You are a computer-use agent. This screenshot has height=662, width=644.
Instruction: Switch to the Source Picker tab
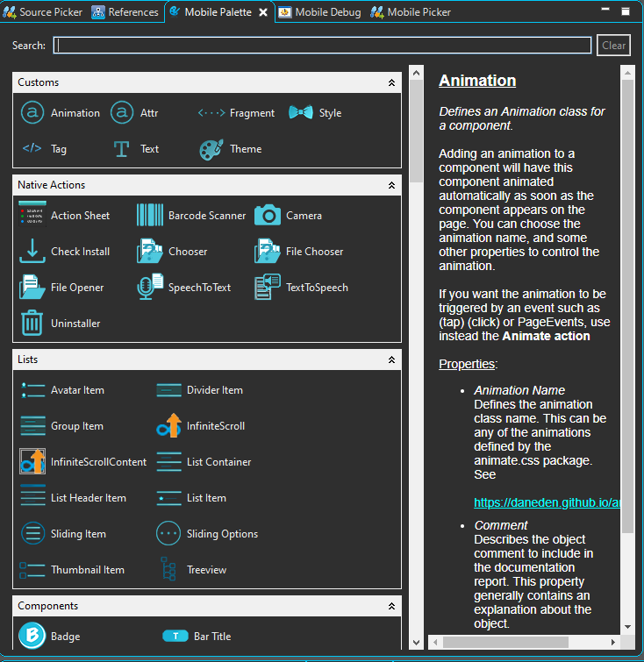point(42,12)
